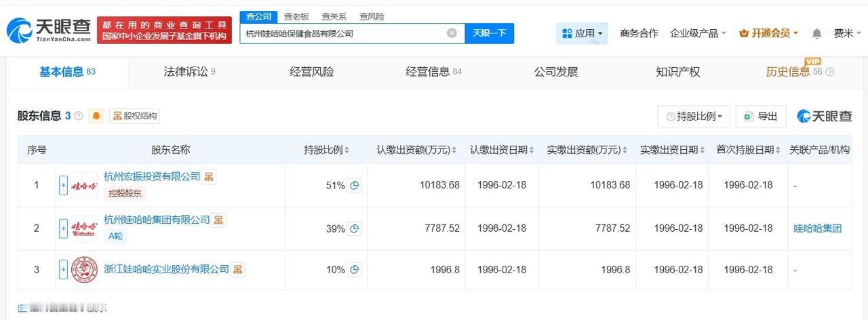Click Wahaha logo in row 1

click(x=85, y=185)
